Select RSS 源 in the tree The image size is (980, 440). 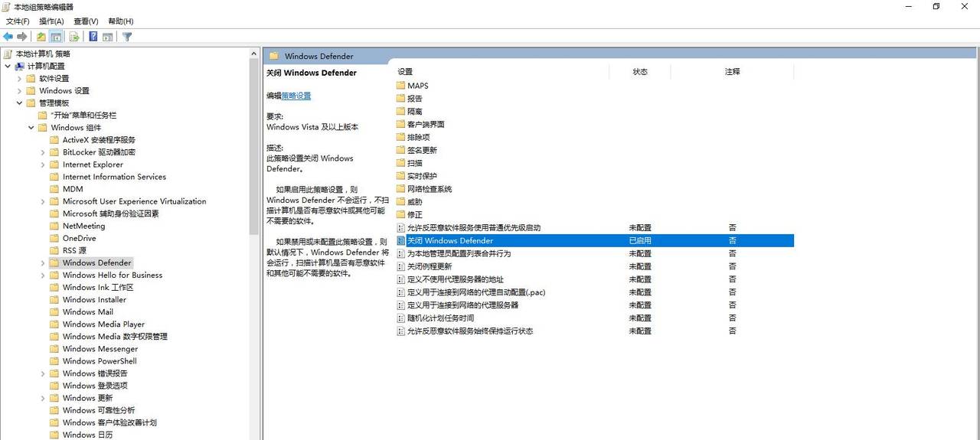pyautogui.click(x=74, y=250)
